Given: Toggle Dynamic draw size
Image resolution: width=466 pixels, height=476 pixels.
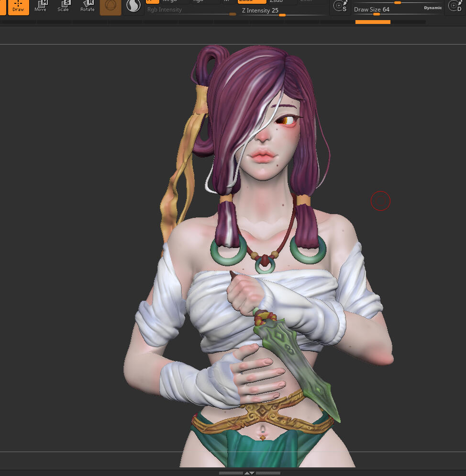Looking at the screenshot, I should pos(433,8).
